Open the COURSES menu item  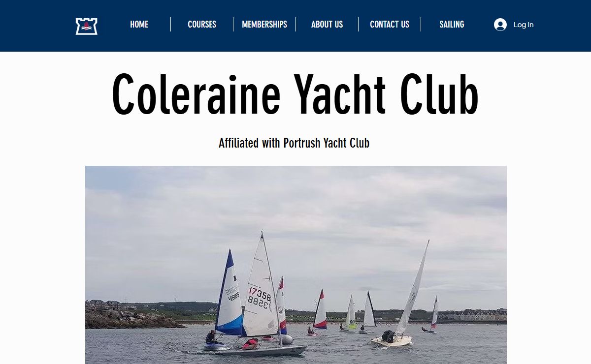coord(202,24)
